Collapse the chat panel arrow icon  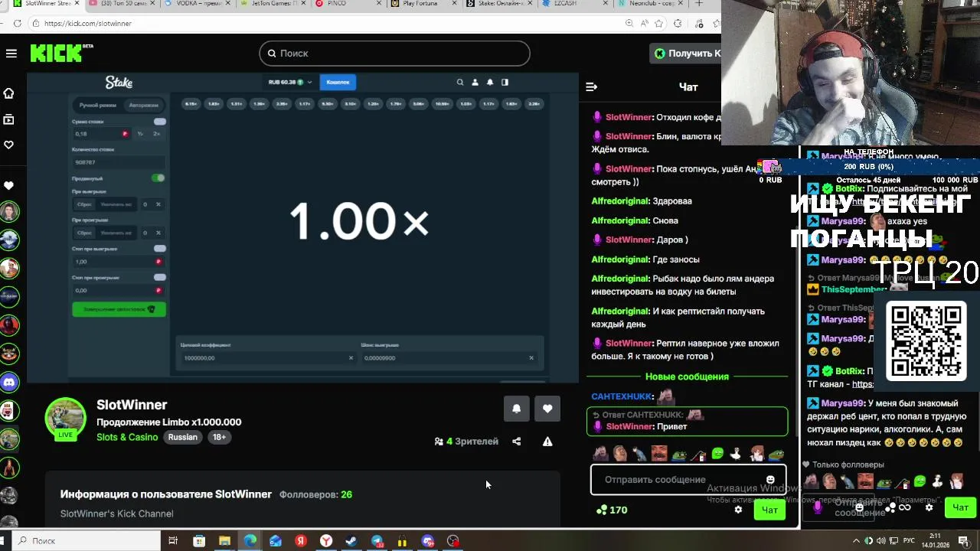click(591, 86)
